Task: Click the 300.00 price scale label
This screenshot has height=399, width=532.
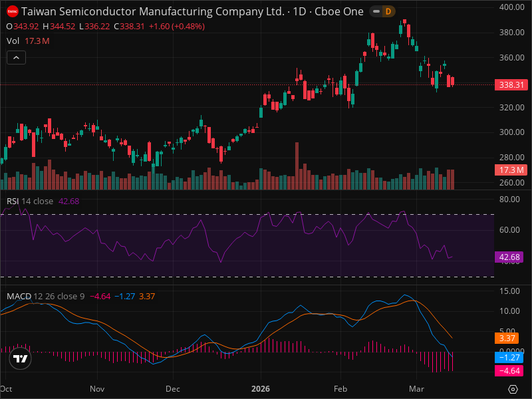Action: point(511,132)
